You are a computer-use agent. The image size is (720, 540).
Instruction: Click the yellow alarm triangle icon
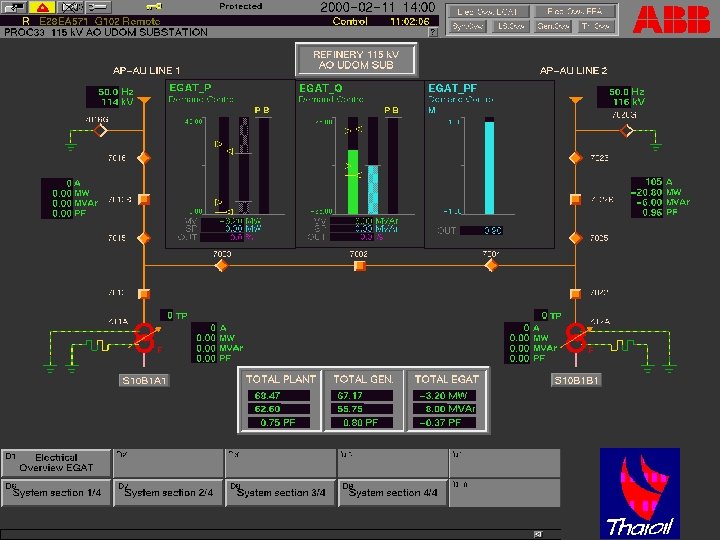click(x=42, y=7)
